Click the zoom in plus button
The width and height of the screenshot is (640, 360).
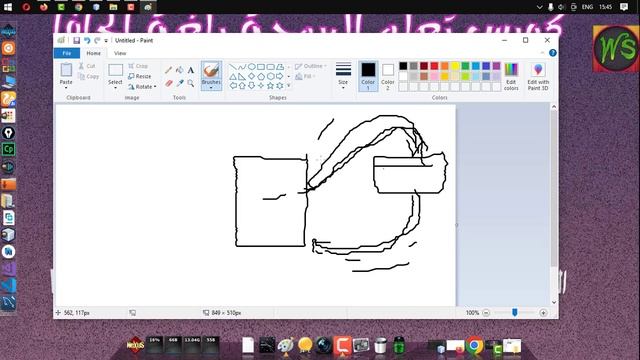[543, 313]
